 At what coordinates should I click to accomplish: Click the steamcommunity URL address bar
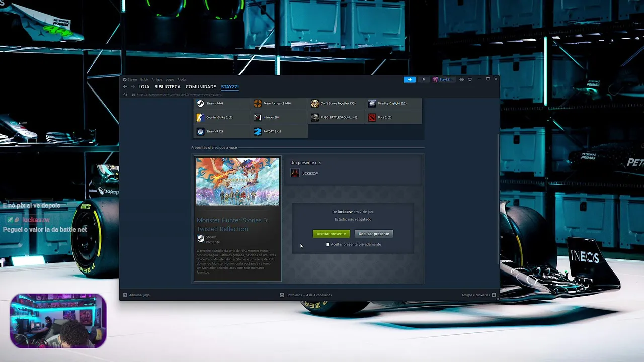coord(180,94)
